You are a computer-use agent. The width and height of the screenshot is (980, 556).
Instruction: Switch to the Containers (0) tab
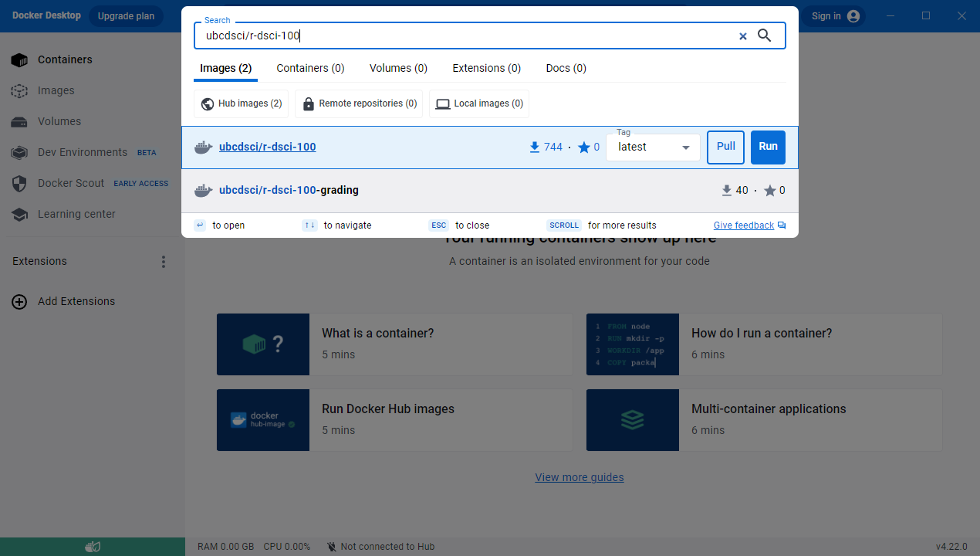pyautogui.click(x=310, y=68)
